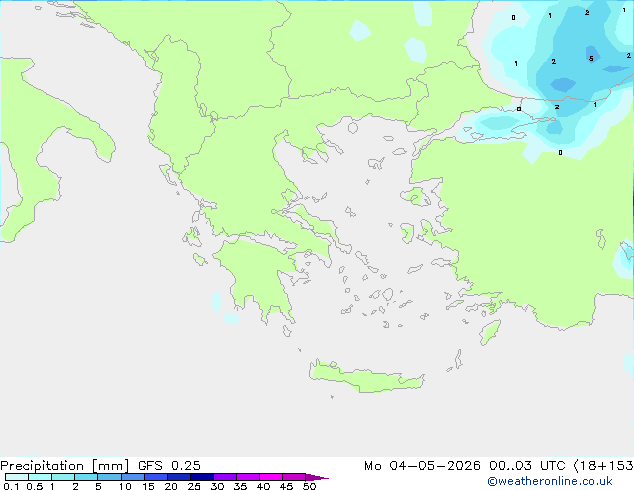
Task: Select the 20–25 mm legend color swatch
Action: coord(178,477)
